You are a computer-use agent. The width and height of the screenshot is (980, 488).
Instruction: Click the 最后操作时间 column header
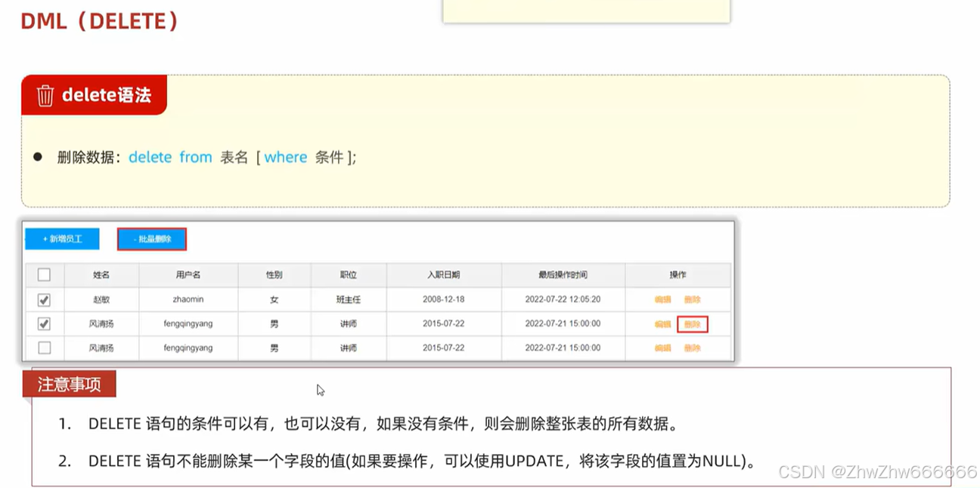click(563, 274)
